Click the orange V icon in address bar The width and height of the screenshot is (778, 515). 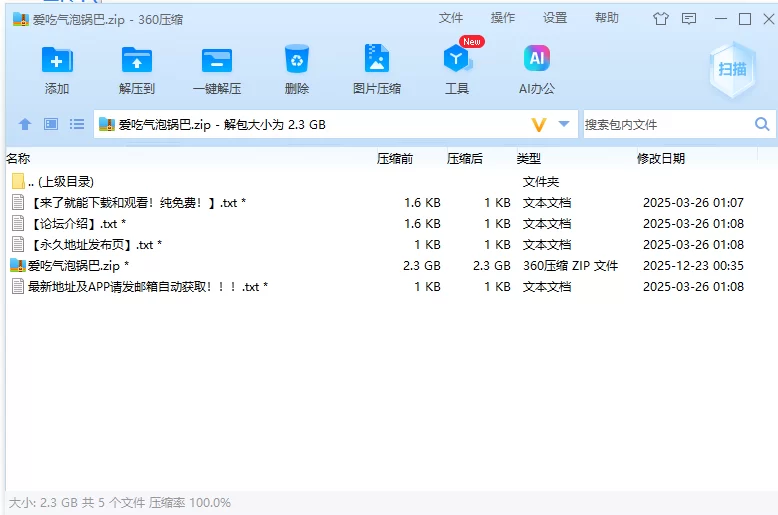(539, 125)
